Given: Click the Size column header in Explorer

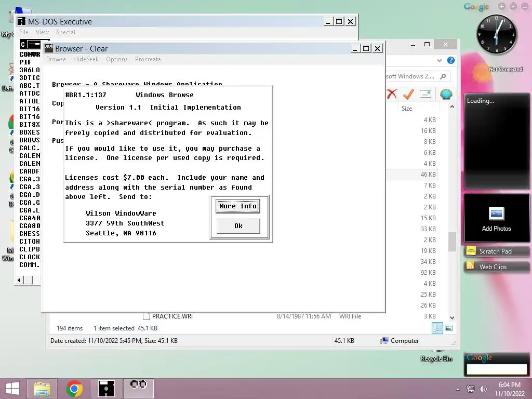Looking at the screenshot, I should [407, 109].
